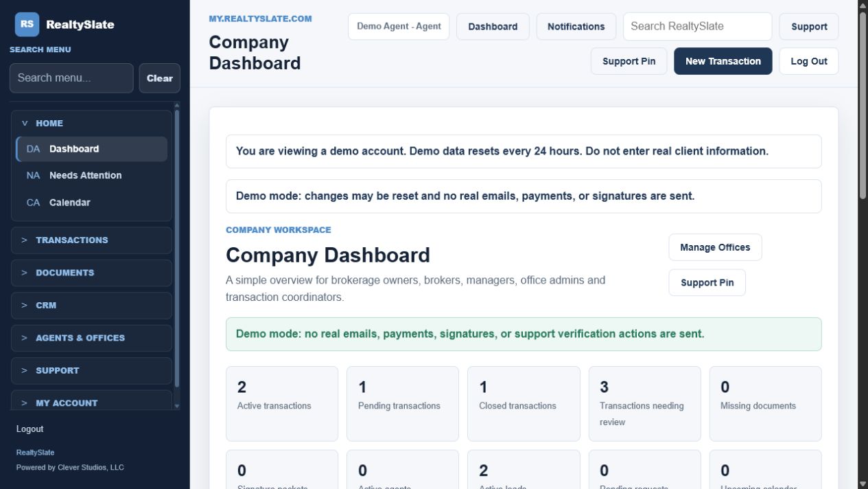The height and width of the screenshot is (489, 868).
Task: Expand the AGENTS & OFFICES section
Action: [91, 338]
